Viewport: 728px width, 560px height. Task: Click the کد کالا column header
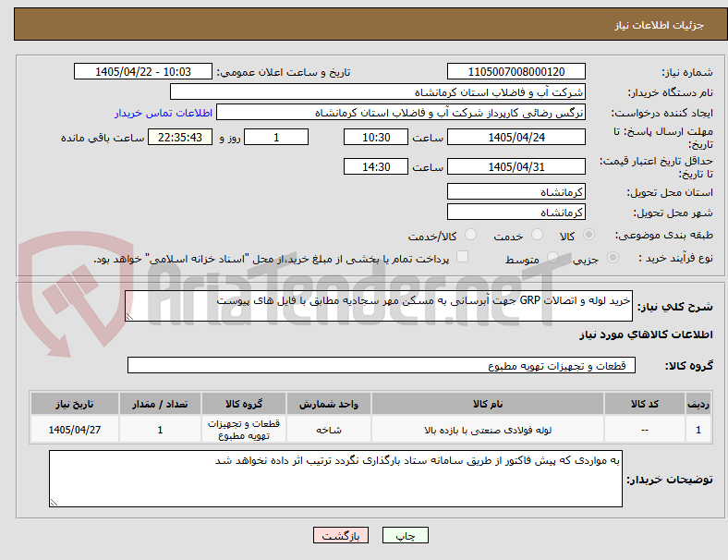pyautogui.click(x=645, y=404)
